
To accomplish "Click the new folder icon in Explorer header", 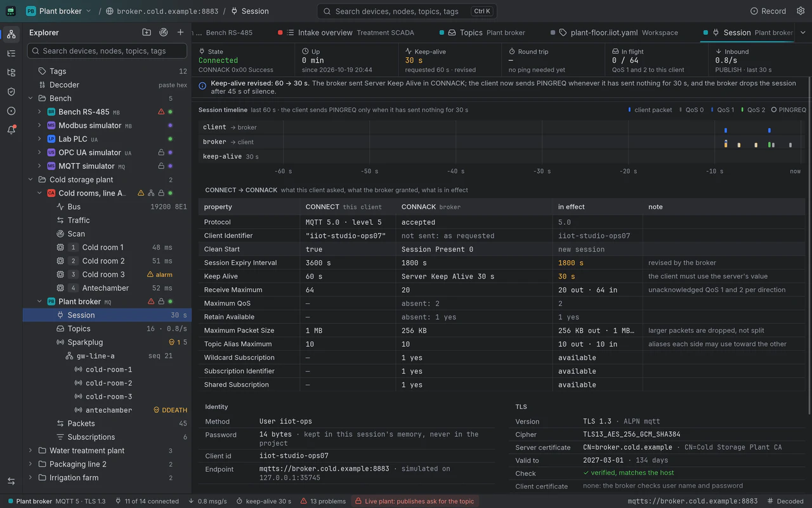I will (x=147, y=32).
